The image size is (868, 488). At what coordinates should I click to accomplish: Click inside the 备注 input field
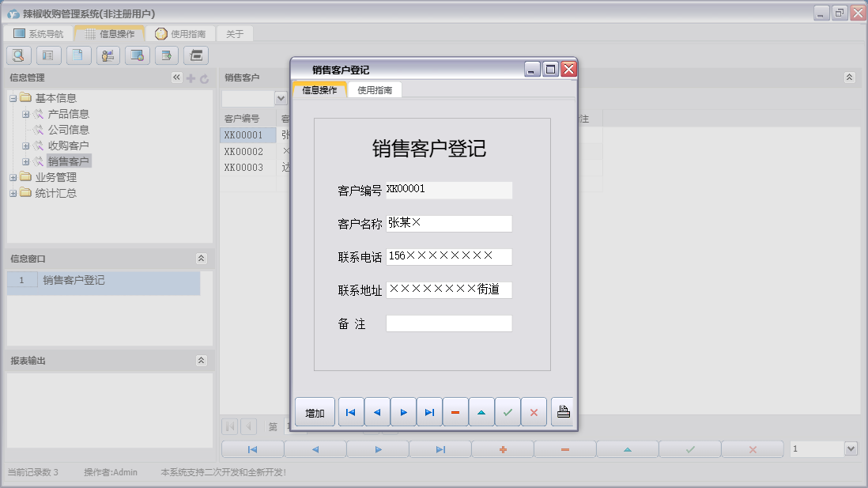click(448, 323)
